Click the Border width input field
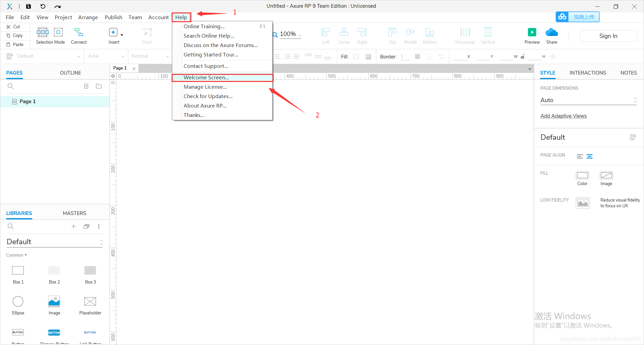The height and width of the screenshot is (345, 644). point(405,56)
